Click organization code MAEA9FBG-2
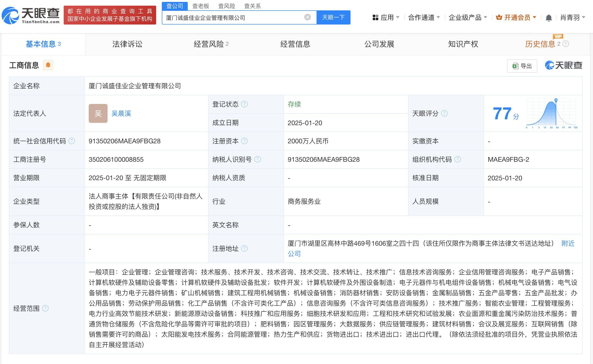Viewport: 593px width, 364px height. [508, 159]
